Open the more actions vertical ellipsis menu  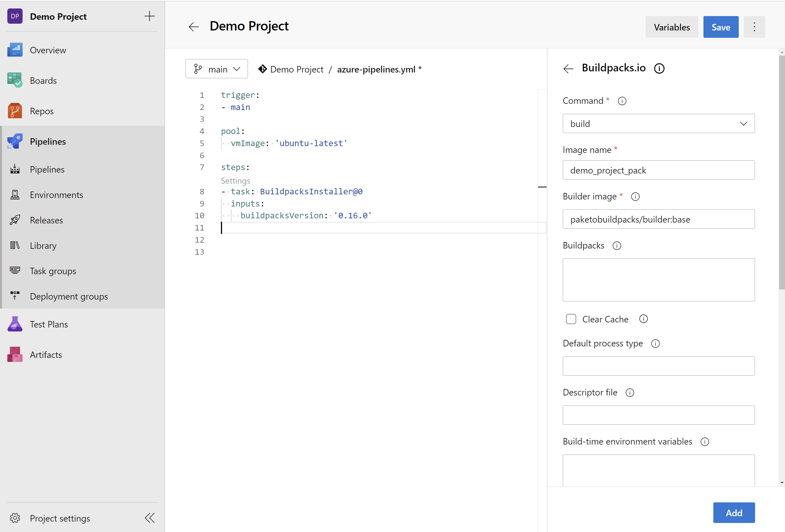click(754, 27)
